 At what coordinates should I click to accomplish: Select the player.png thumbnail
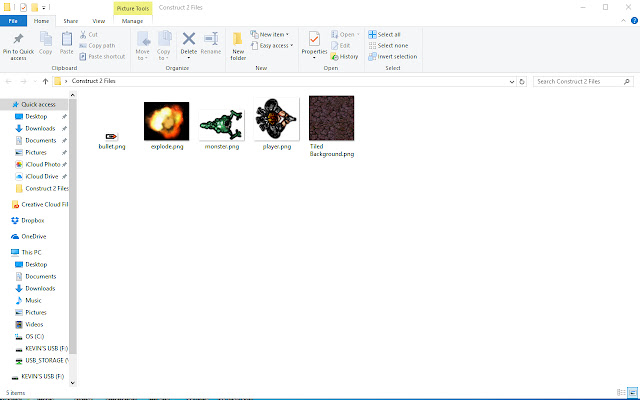[276, 119]
